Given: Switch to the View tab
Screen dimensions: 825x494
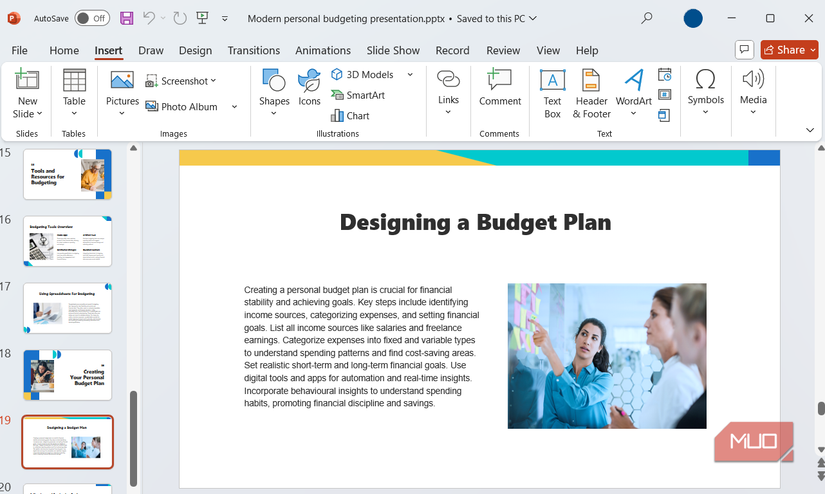Looking at the screenshot, I should click(x=548, y=51).
